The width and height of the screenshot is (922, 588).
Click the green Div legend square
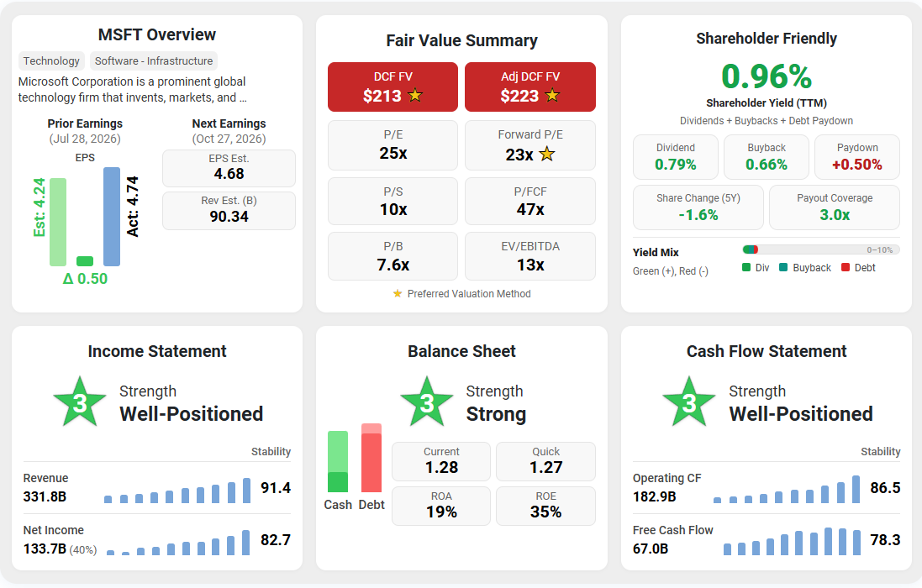pyautogui.click(x=746, y=267)
